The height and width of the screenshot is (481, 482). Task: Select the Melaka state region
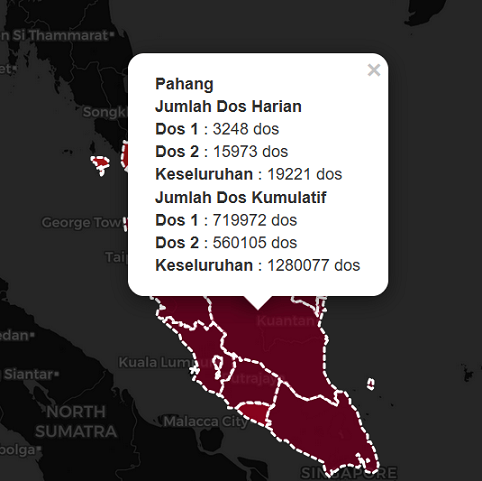click(255, 413)
